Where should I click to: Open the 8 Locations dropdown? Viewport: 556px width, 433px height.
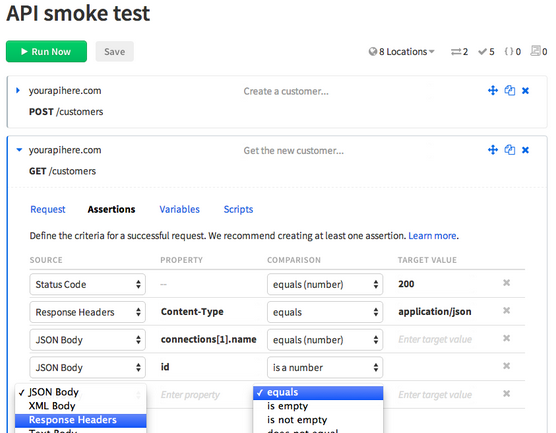(x=401, y=52)
